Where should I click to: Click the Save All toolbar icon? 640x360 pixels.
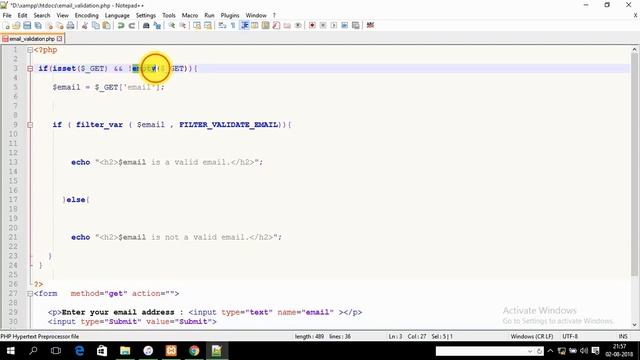pos(38,25)
